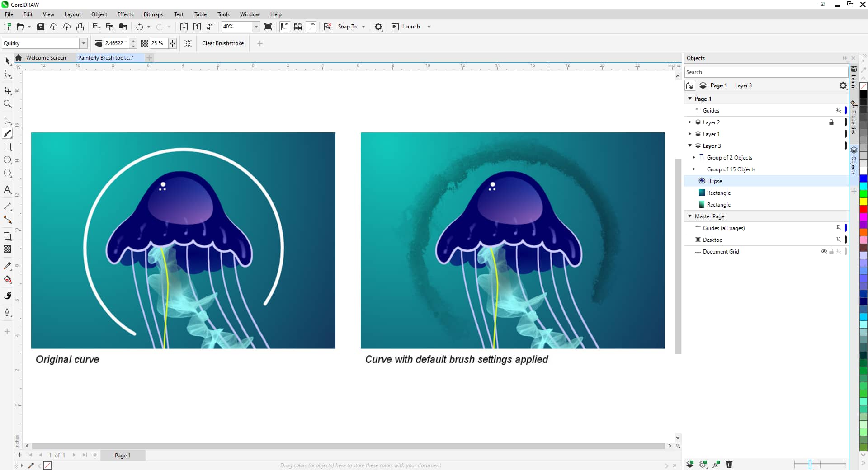
Task: Choose the Polygon tool
Action: tap(7, 173)
